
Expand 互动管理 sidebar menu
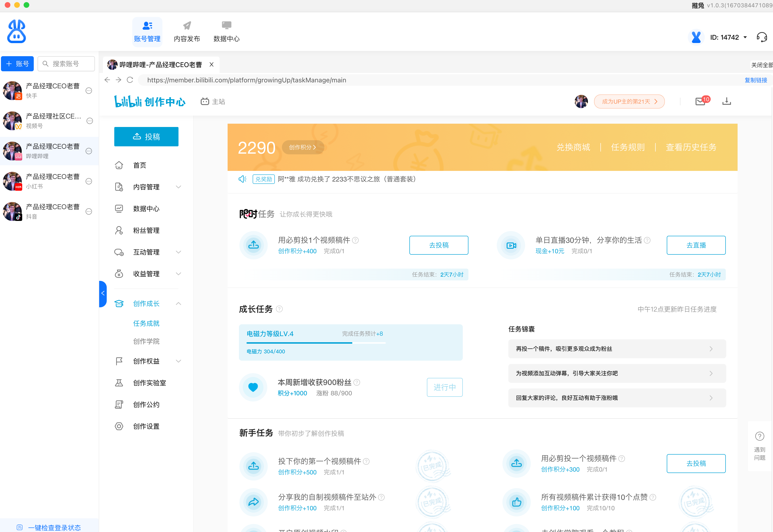pos(178,252)
